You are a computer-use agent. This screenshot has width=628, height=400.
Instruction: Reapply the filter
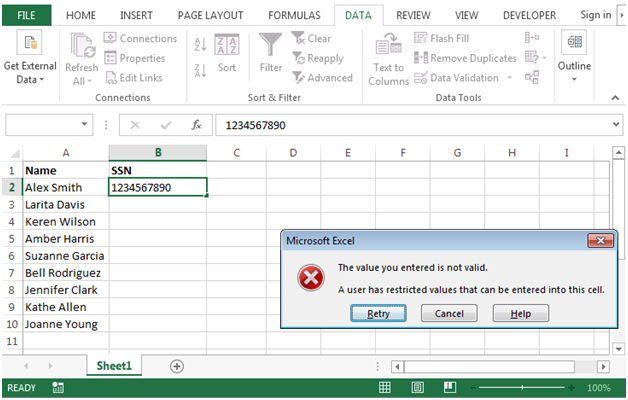pyautogui.click(x=318, y=58)
